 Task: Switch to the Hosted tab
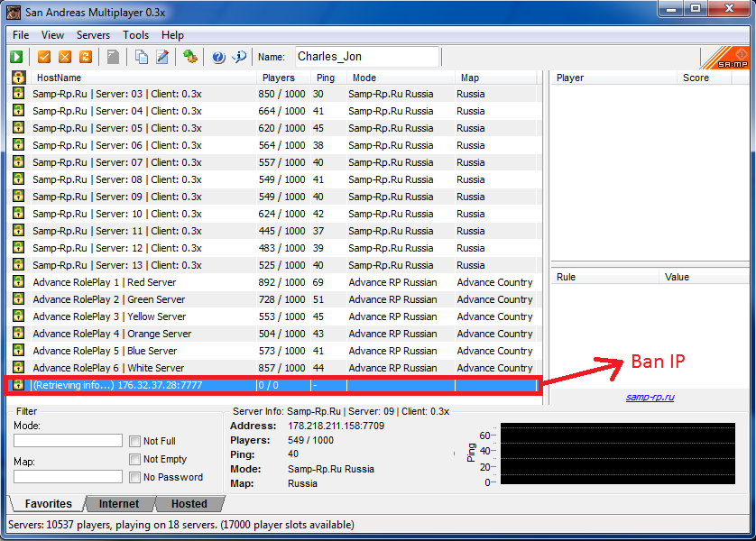(x=189, y=503)
